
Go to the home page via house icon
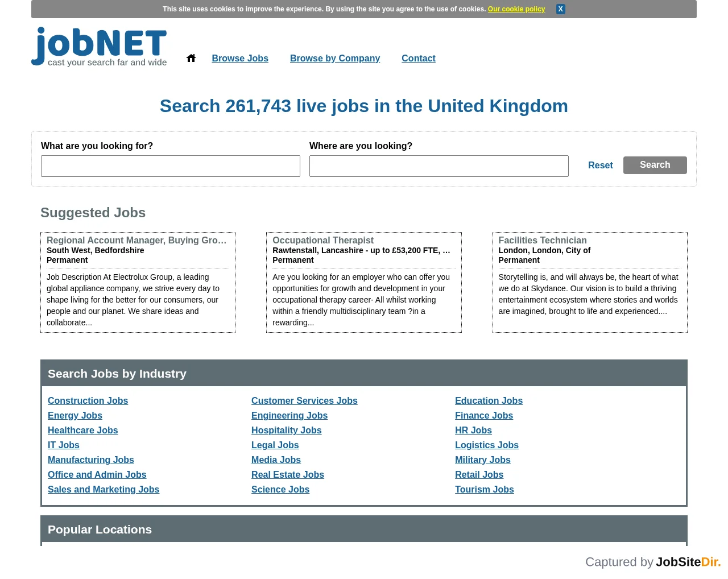tap(191, 58)
